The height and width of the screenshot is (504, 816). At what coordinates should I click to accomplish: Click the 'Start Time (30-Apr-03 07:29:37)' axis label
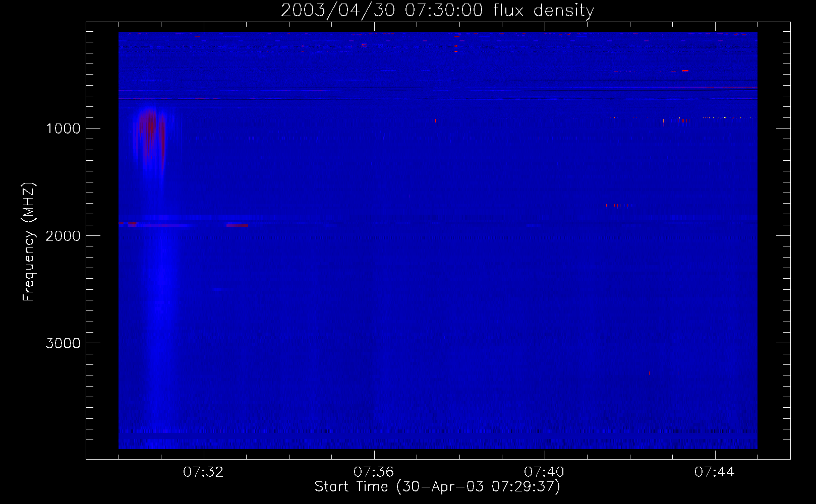tap(437, 487)
